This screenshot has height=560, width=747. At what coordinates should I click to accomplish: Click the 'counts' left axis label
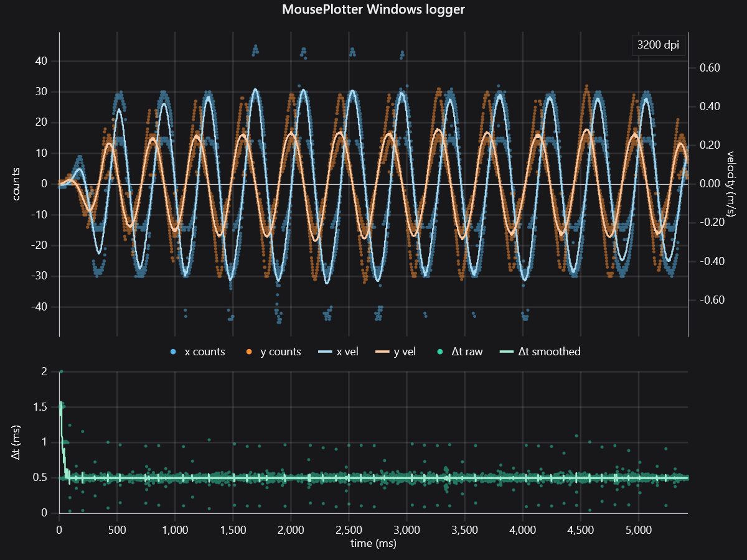click(x=17, y=184)
